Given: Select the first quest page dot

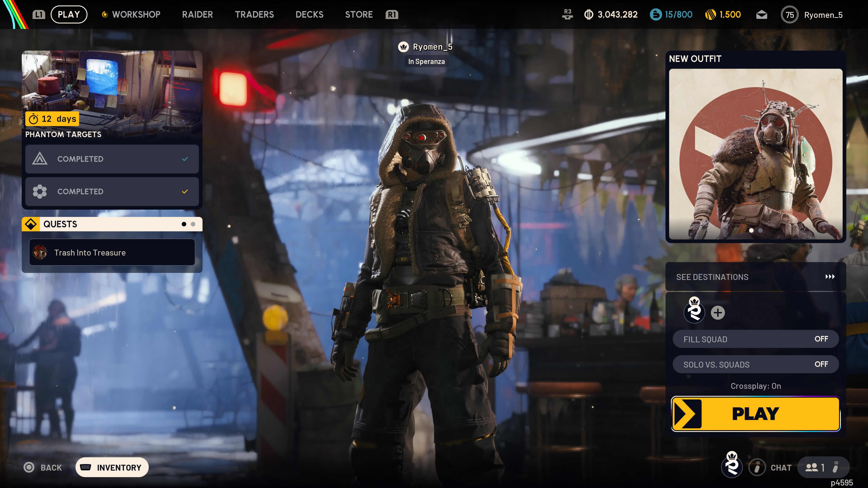Looking at the screenshot, I should click(x=184, y=224).
